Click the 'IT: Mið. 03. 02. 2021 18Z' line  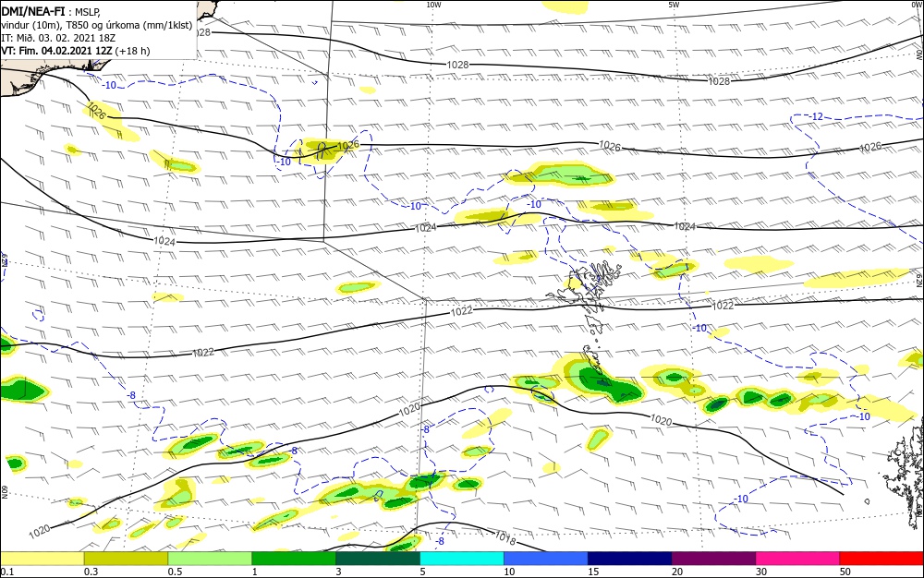coord(58,38)
